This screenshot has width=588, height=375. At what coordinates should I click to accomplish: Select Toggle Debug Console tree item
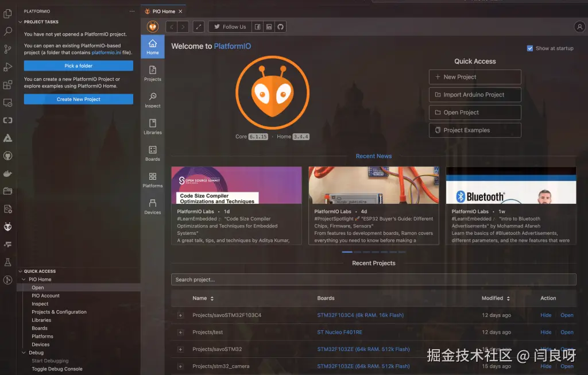coord(57,369)
